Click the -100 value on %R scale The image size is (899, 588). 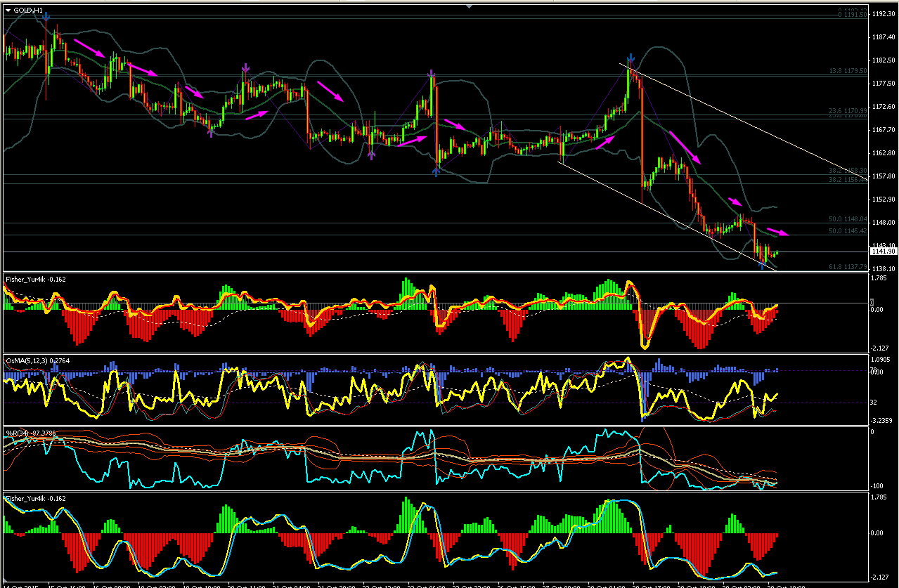[877, 486]
